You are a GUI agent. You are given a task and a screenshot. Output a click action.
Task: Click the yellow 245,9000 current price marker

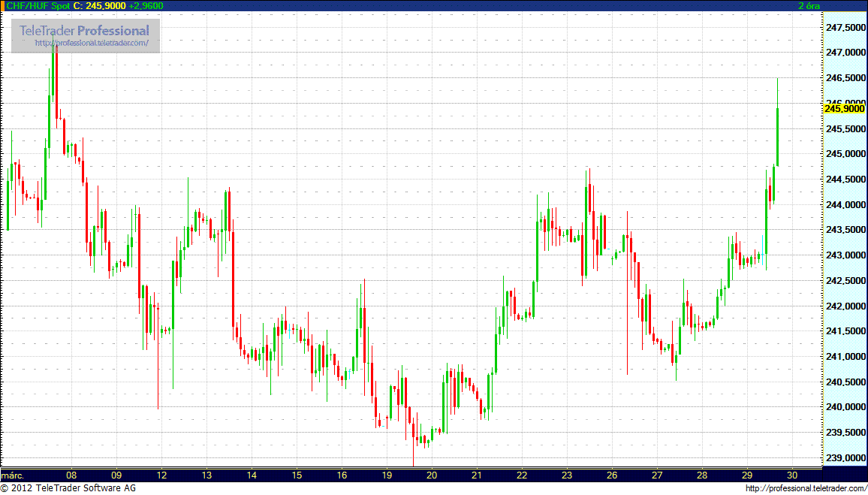(x=844, y=109)
